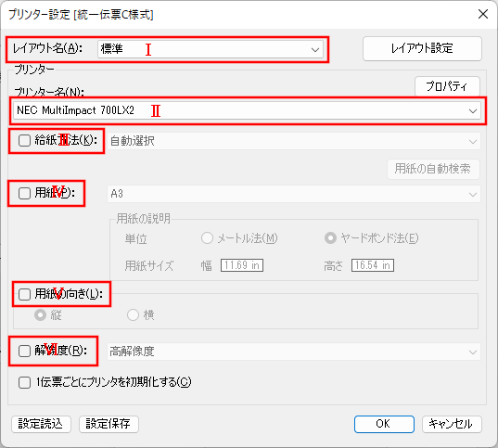Open the A3 paper size dropdown
This screenshot has width=498, height=448.
(294, 194)
